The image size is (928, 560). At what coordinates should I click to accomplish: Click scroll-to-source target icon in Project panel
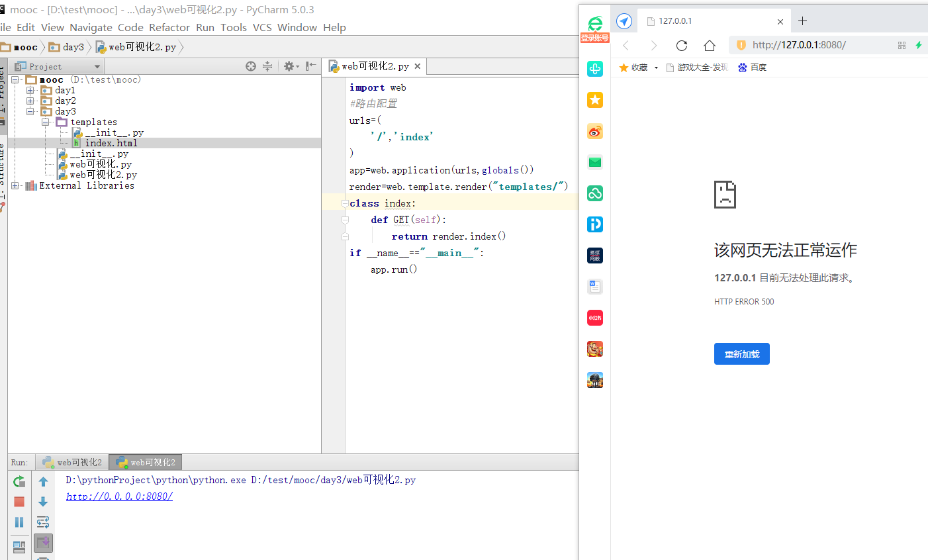pyautogui.click(x=251, y=66)
